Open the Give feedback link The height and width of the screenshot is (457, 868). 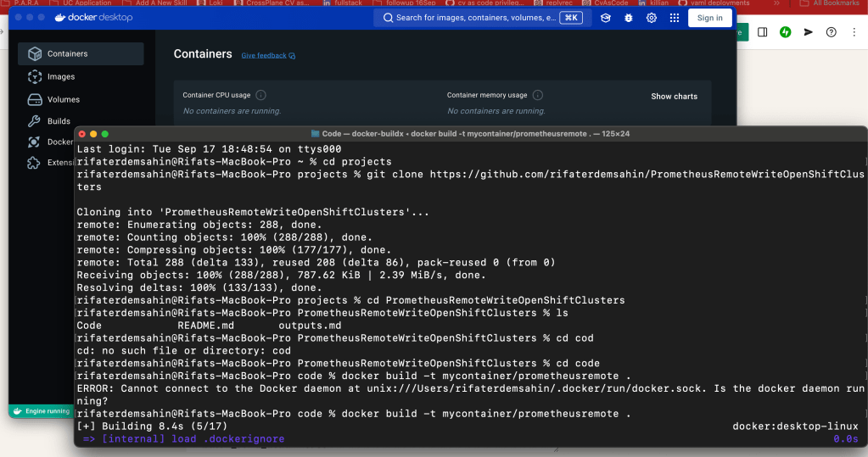click(268, 55)
